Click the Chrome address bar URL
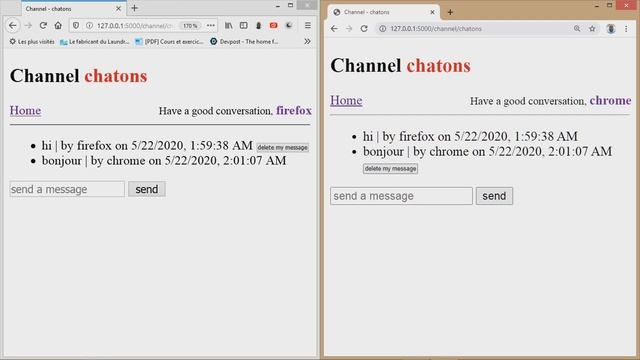The width and height of the screenshot is (640, 360). click(x=436, y=29)
